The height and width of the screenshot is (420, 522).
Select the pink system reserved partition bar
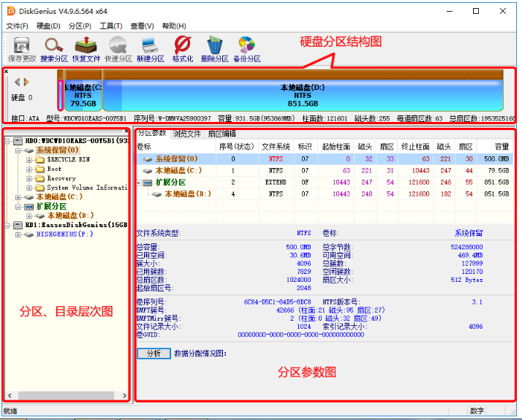(x=60, y=95)
